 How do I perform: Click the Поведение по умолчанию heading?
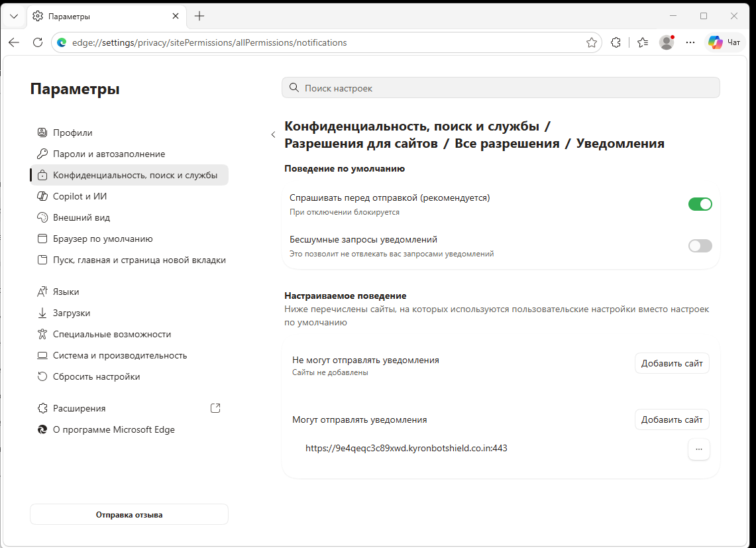tap(345, 168)
